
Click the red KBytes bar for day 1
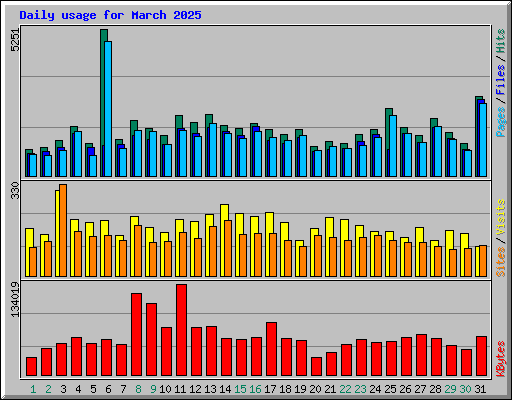pyautogui.click(x=31, y=367)
